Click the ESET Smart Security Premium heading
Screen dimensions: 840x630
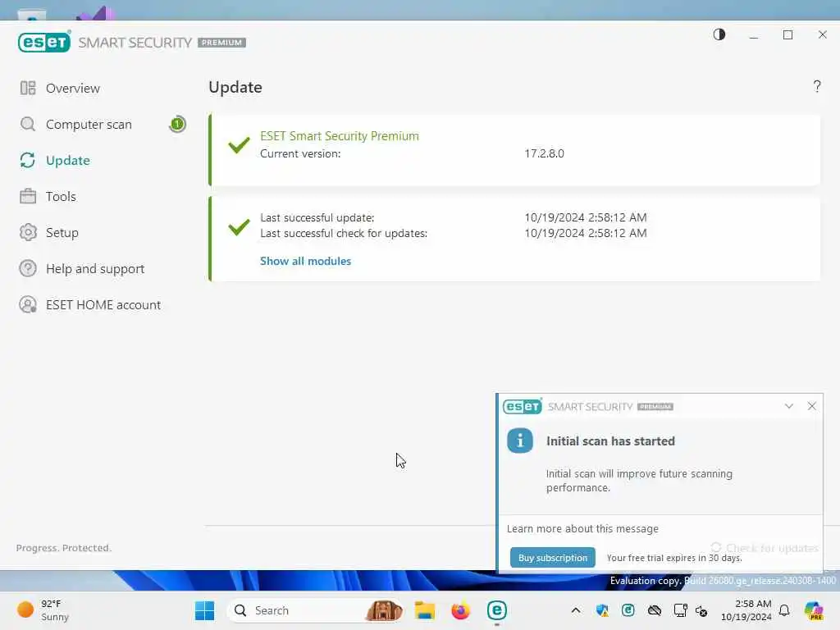[339, 136]
